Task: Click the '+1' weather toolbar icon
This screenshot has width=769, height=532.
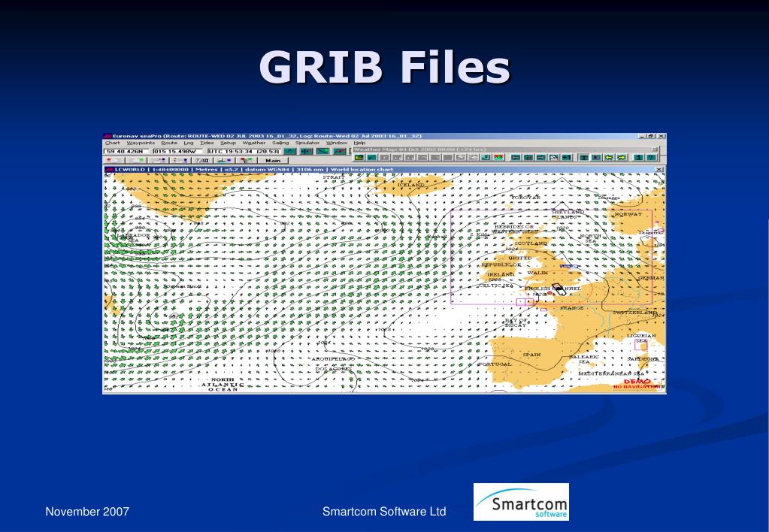Action: click(x=567, y=157)
